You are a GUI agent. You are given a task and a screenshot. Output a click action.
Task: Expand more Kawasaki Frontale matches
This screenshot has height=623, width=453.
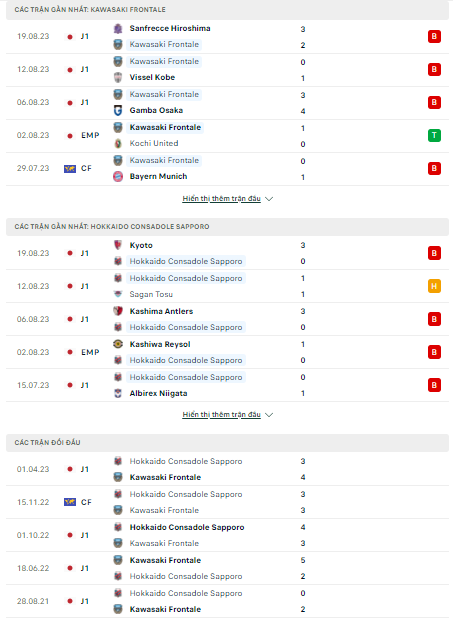221,198
